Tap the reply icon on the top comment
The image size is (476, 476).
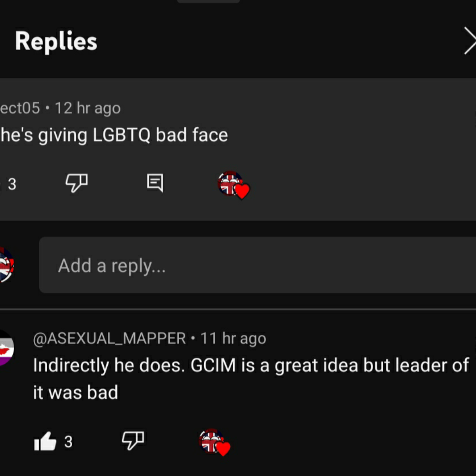[x=155, y=183]
